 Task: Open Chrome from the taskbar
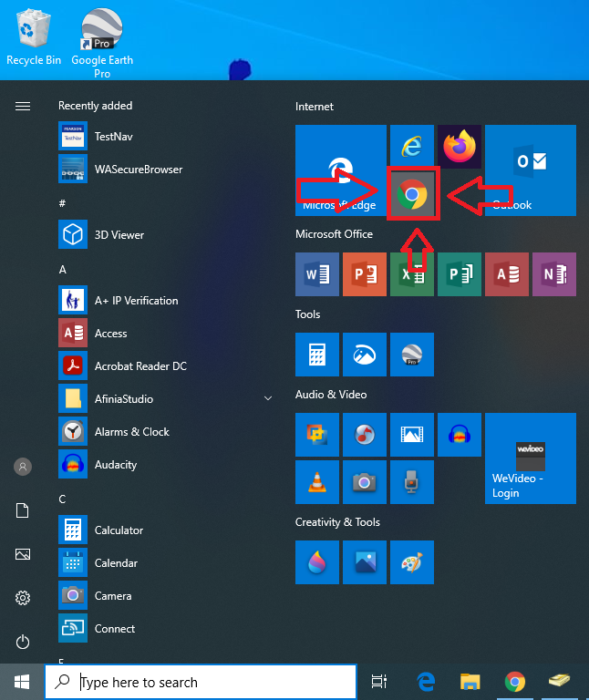pos(515,682)
